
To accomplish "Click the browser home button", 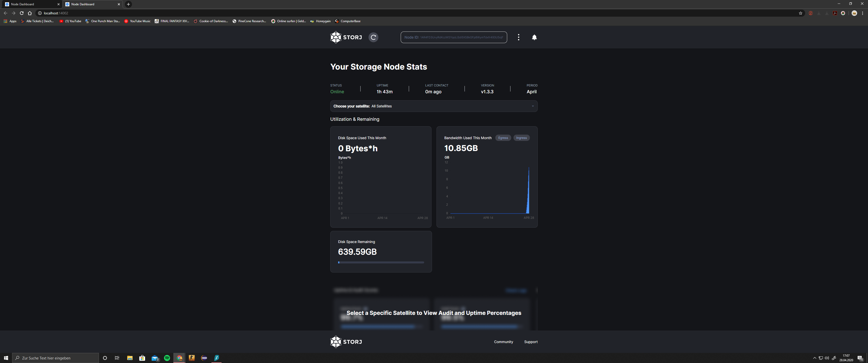I will click(x=30, y=13).
